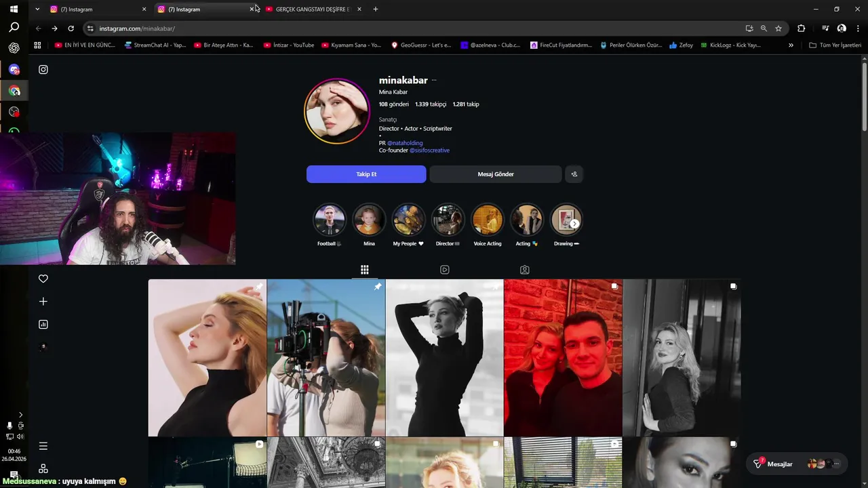Open Windows search in taskbar
The width and height of the screenshot is (868, 488).
coord(14,28)
